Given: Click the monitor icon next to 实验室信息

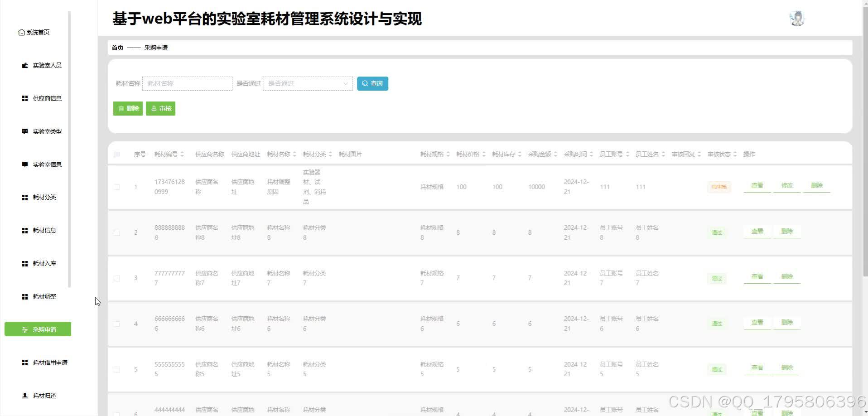Looking at the screenshot, I should 25,164.
